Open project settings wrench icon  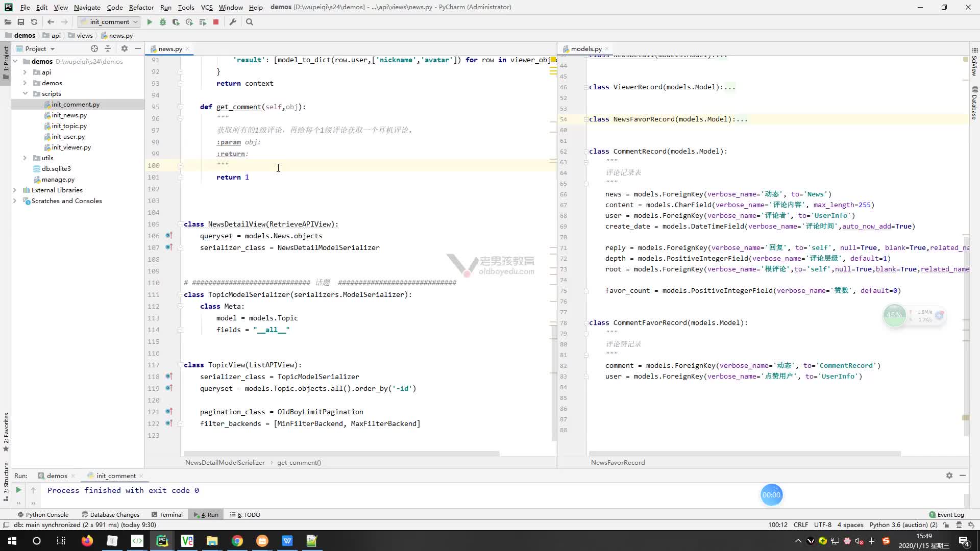tap(233, 22)
